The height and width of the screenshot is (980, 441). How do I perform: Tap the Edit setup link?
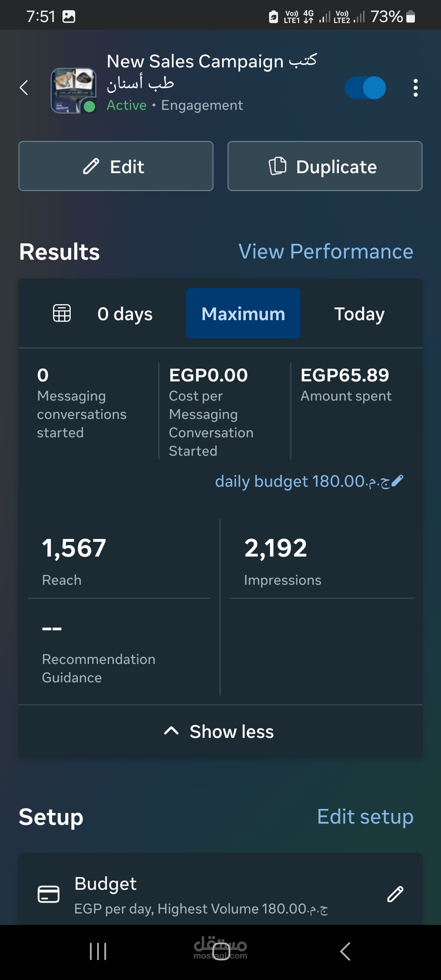tap(365, 817)
